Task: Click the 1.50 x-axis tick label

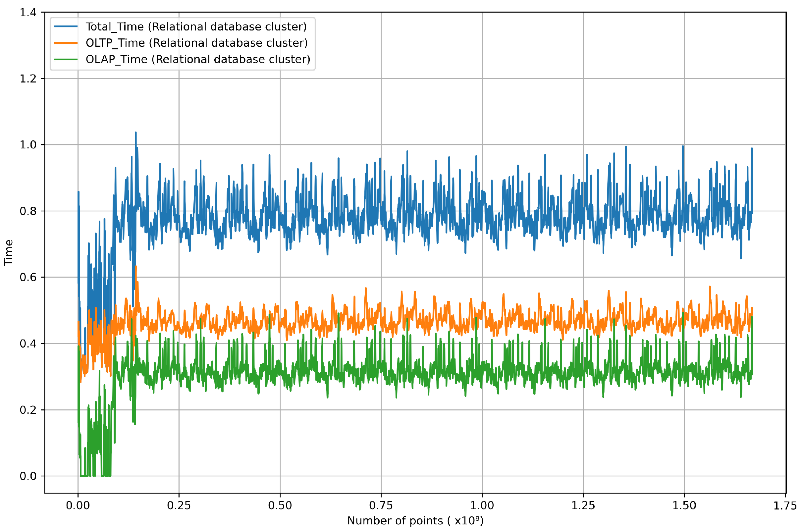Action: [x=684, y=506]
